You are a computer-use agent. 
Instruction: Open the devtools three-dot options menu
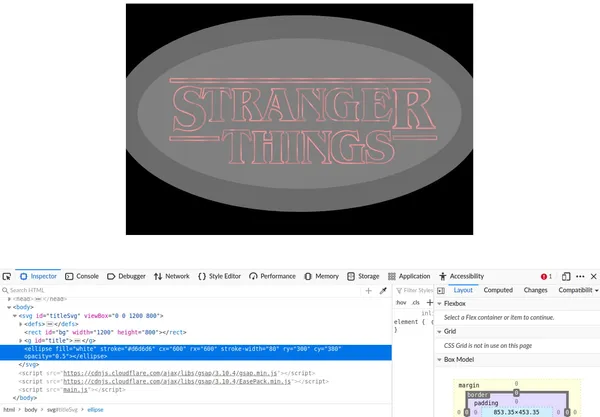[x=580, y=276]
